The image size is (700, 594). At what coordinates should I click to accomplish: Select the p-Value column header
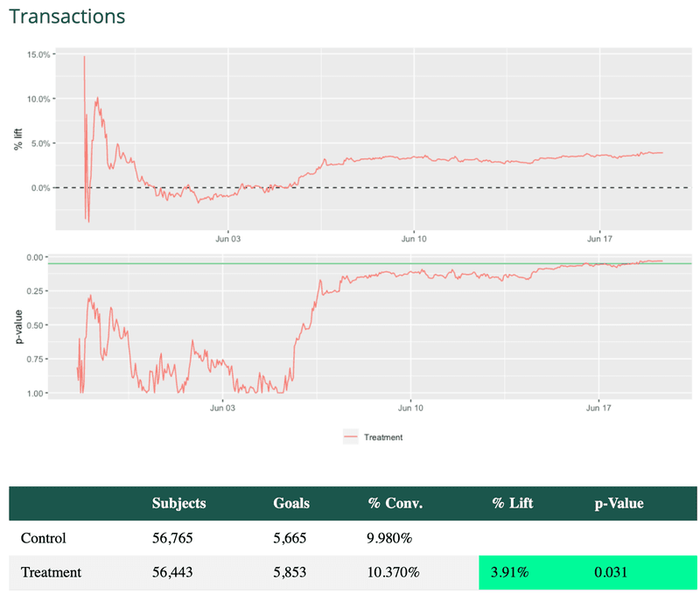pos(619,503)
